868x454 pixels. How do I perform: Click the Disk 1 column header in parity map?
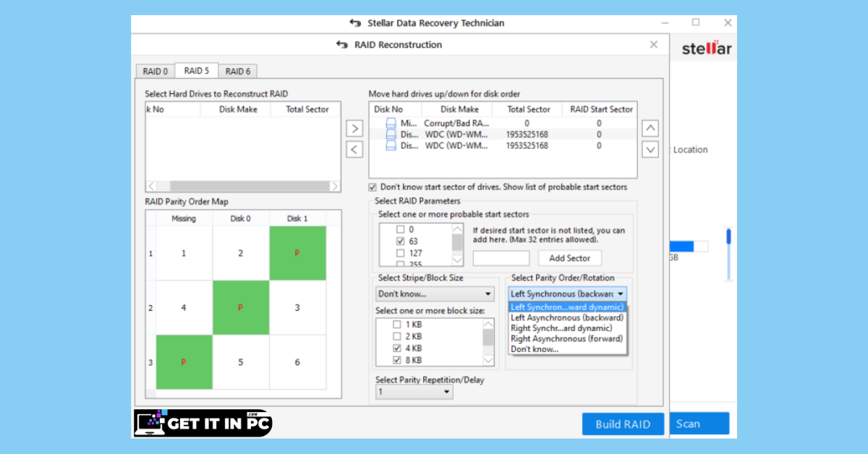[297, 218]
